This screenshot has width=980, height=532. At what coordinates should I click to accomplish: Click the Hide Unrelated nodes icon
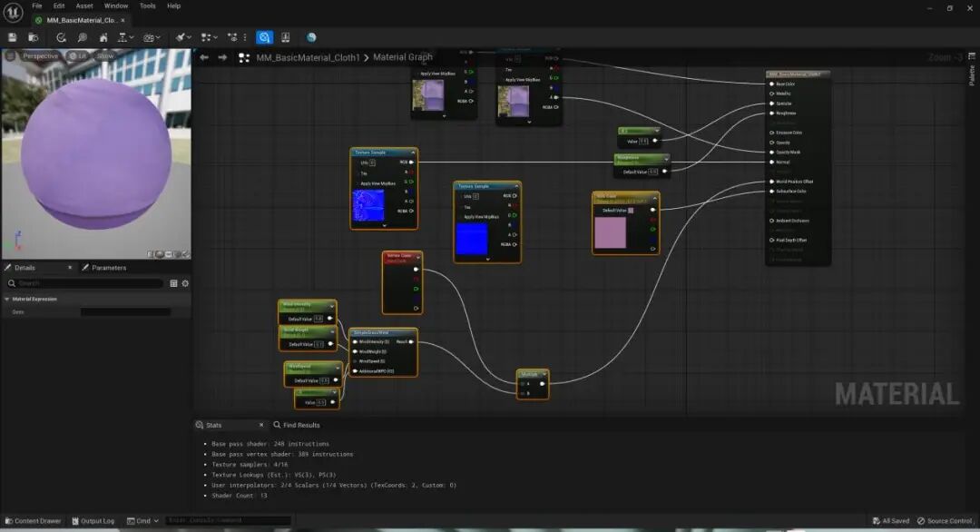click(232, 37)
